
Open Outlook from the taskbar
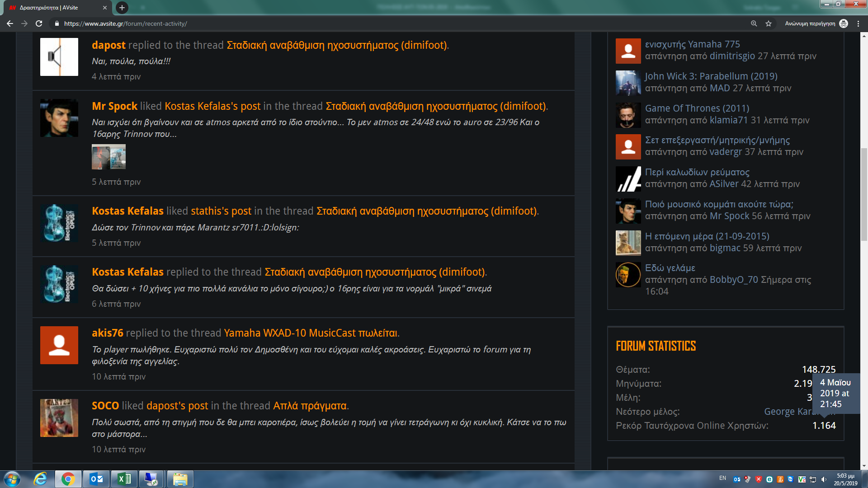pyautogui.click(x=96, y=479)
